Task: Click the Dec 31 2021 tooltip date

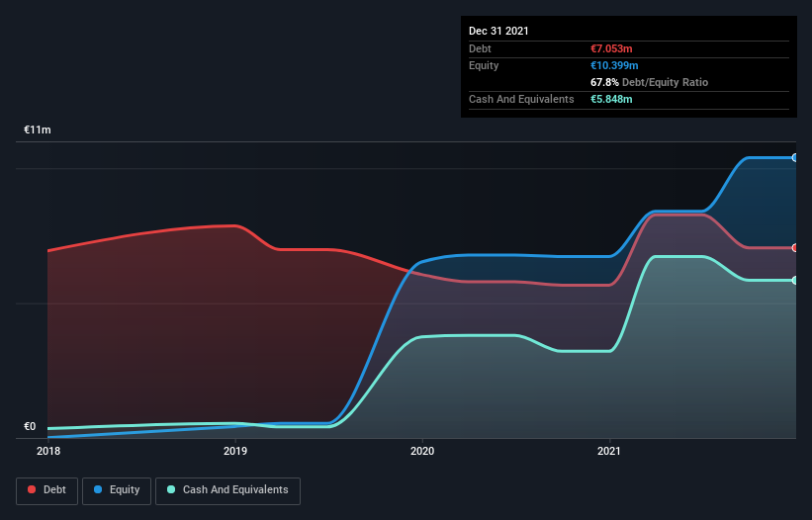Action: click(x=498, y=31)
